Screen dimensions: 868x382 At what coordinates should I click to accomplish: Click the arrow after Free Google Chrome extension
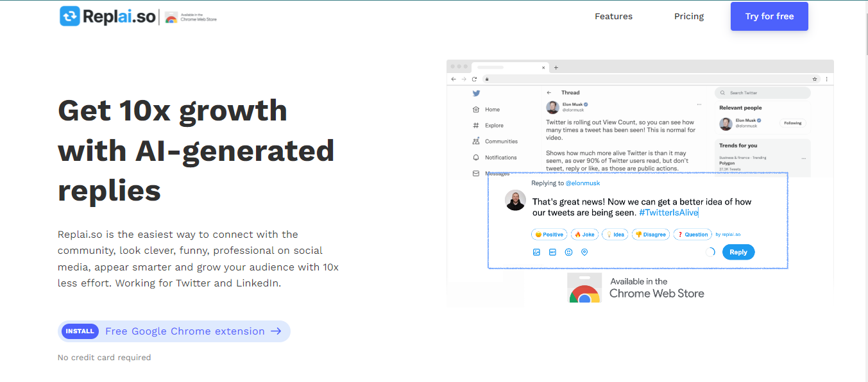(x=276, y=331)
